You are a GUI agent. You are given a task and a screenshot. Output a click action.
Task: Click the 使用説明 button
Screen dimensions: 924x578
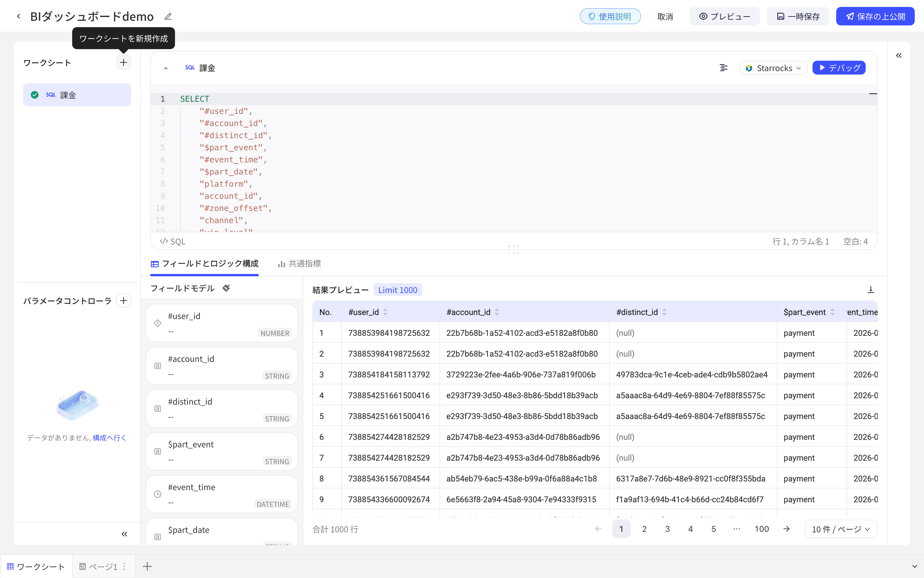(x=610, y=16)
